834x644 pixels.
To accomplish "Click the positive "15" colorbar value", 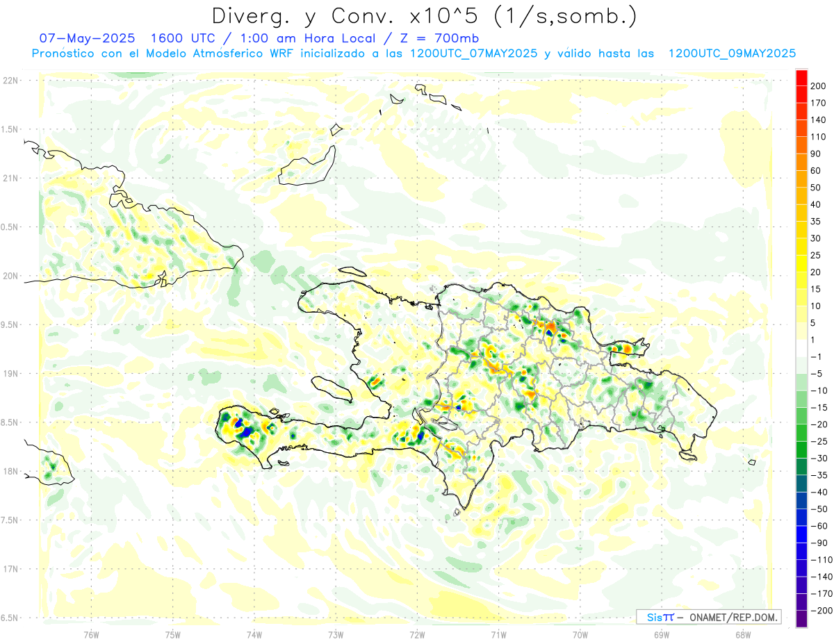I will pos(816,290).
